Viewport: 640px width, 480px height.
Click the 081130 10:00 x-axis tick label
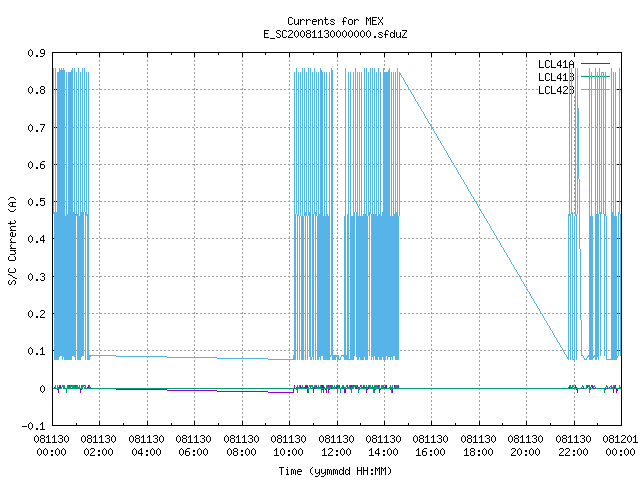[x=288, y=446]
